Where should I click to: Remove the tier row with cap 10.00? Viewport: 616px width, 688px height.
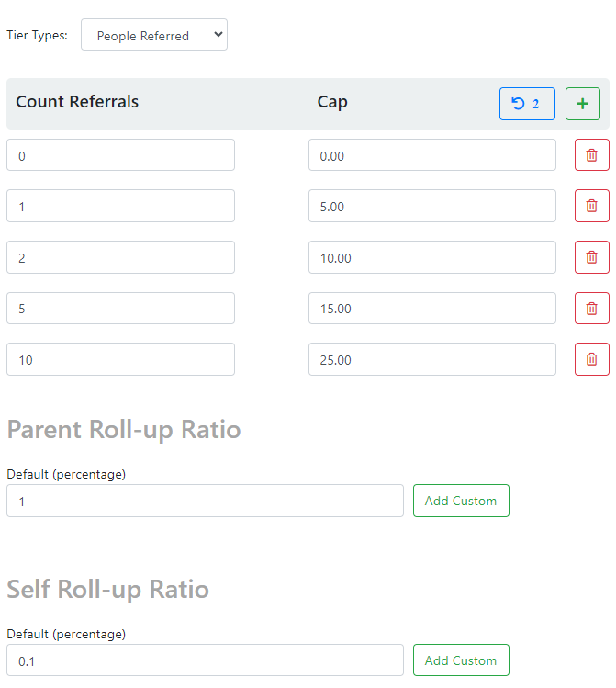(591, 257)
